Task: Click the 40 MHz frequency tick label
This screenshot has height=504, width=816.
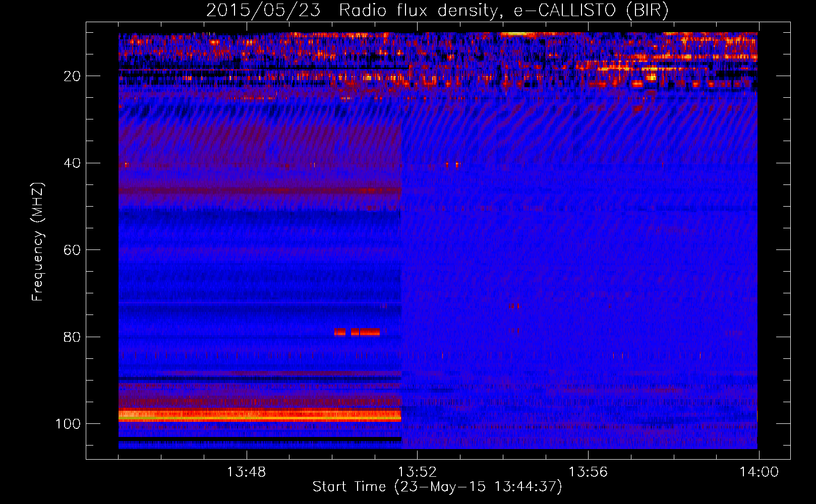Action: 72,163
